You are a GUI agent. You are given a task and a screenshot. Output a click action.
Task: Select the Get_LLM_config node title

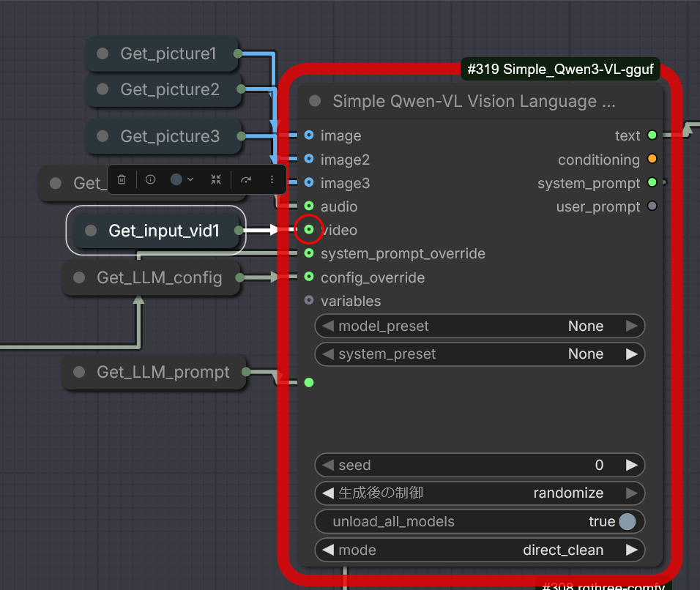tap(160, 278)
